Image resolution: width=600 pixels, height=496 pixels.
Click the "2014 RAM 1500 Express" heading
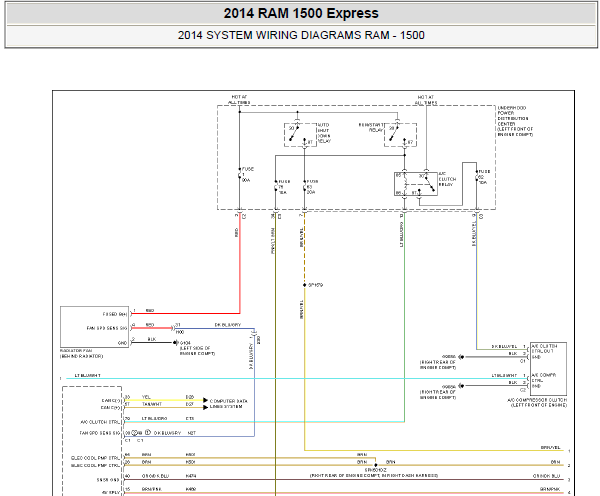click(x=301, y=13)
